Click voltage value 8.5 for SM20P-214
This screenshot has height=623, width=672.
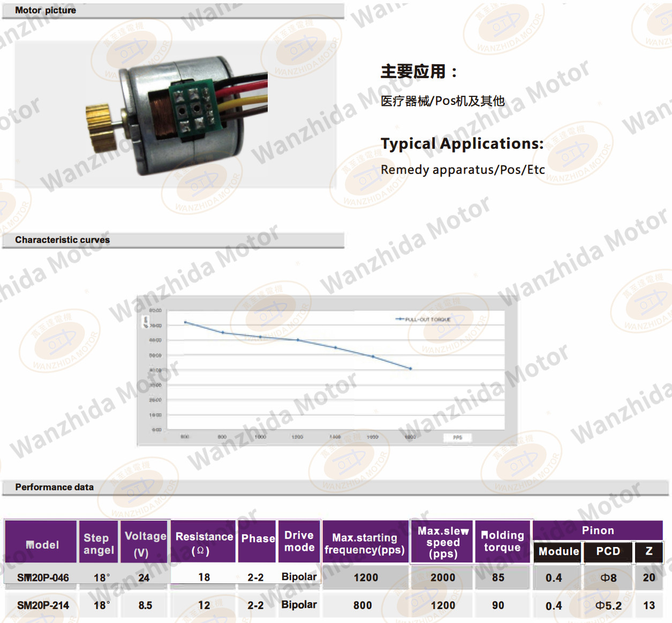(x=145, y=606)
